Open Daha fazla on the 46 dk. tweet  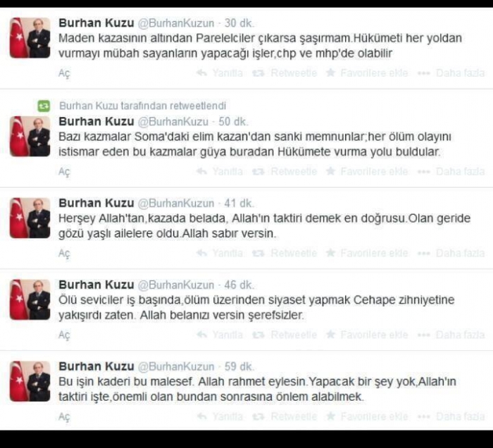(451, 335)
